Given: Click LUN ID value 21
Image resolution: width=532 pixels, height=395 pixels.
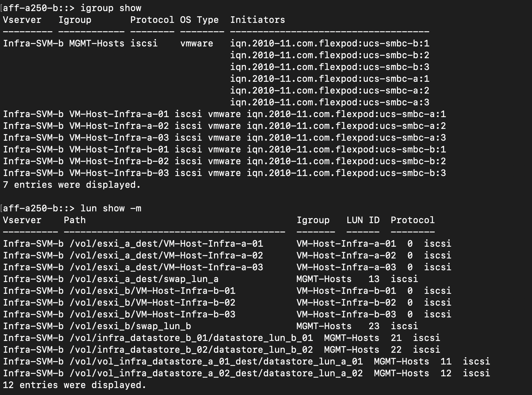Looking at the screenshot, I should pos(396,338).
